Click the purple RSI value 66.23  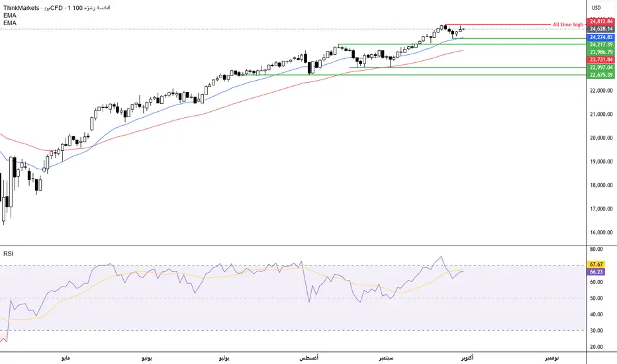(x=596, y=272)
